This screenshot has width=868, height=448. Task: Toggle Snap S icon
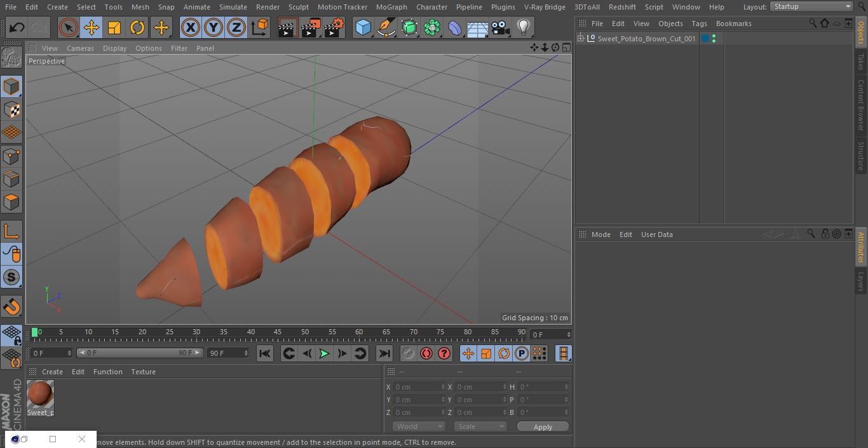[11, 277]
